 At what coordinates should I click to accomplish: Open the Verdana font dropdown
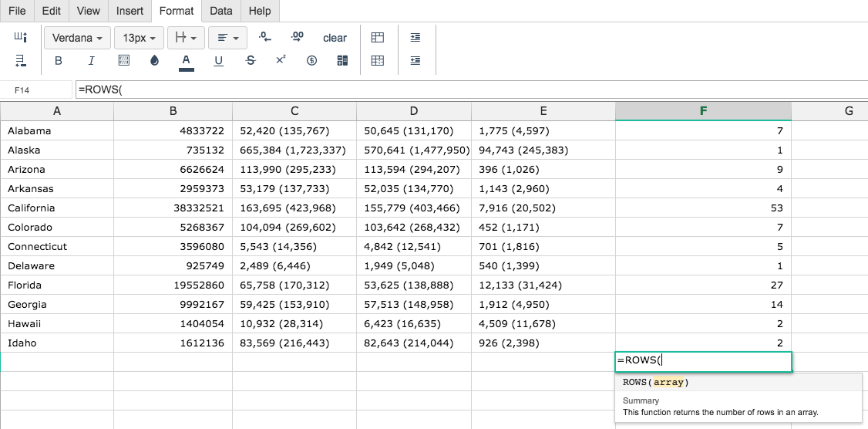78,38
